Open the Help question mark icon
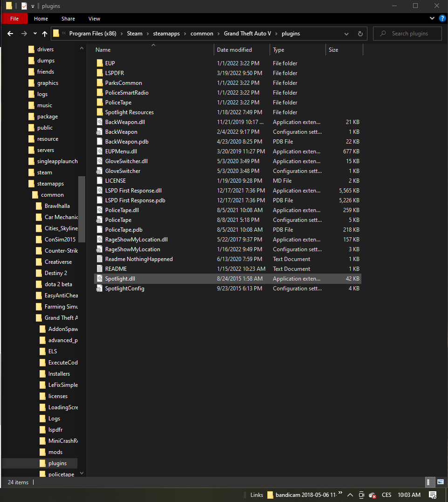 pyautogui.click(x=442, y=19)
